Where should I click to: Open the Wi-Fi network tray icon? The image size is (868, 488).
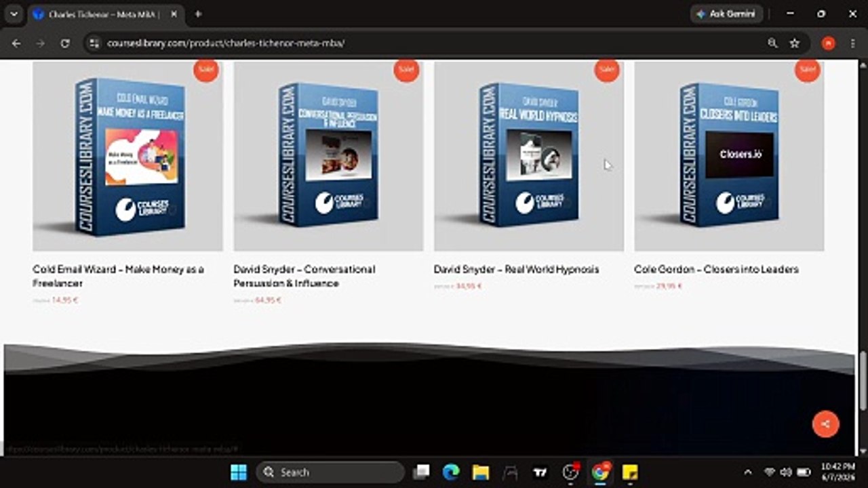[770, 472]
